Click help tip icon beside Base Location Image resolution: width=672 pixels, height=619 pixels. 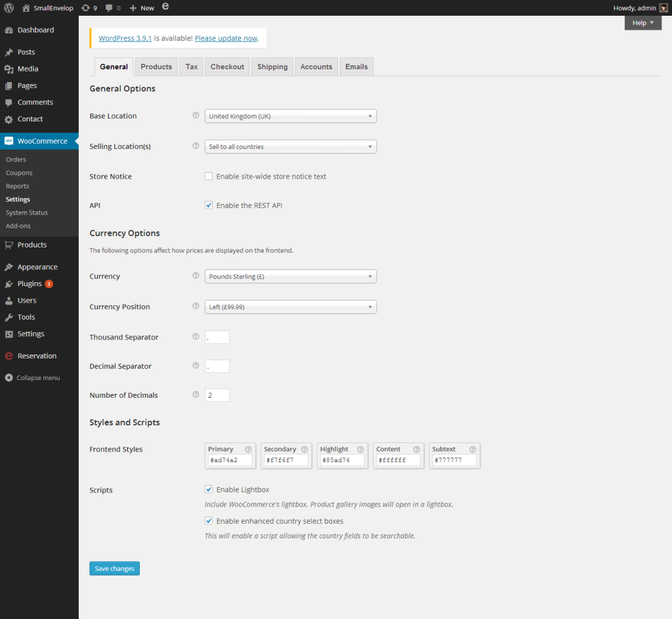[x=196, y=116]
